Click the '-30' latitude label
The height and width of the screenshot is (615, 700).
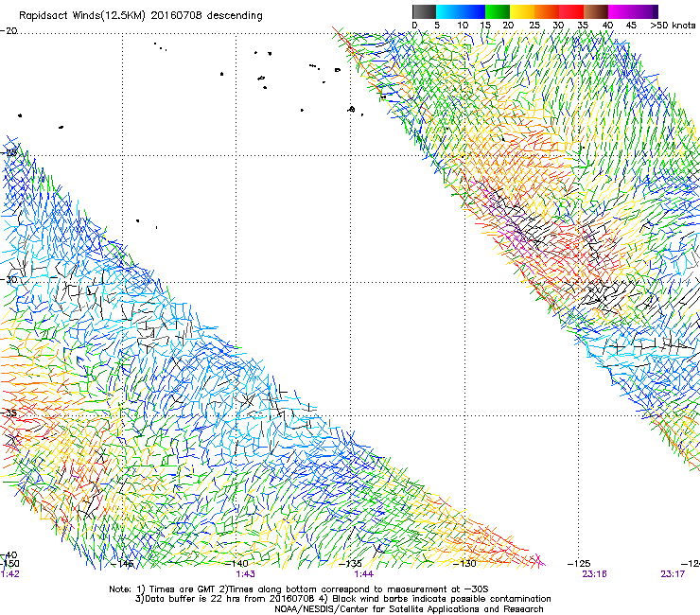click(x=9, y=279)
